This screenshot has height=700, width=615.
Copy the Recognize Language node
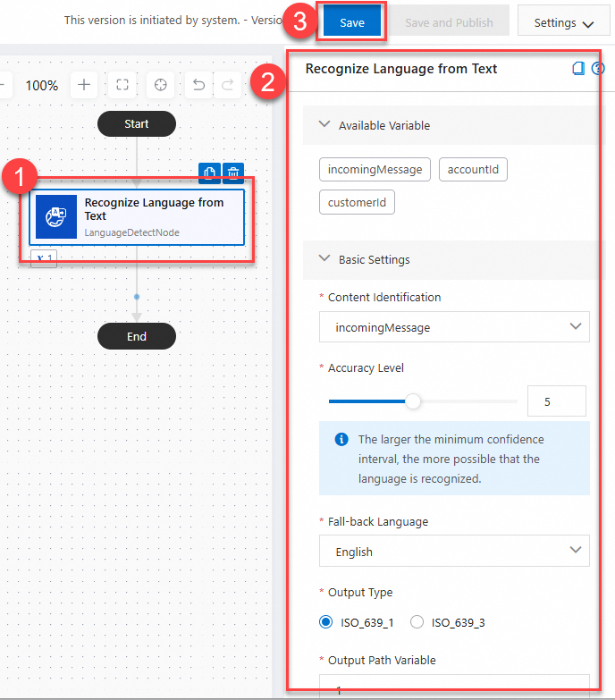tap(209, 173)
